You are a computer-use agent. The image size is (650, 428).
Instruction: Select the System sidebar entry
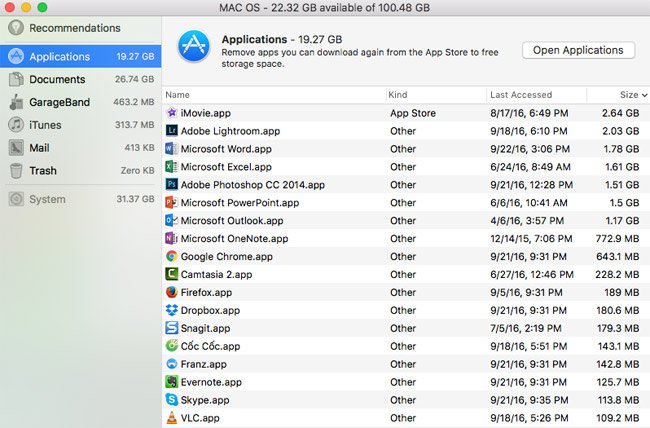click(80, 199)
